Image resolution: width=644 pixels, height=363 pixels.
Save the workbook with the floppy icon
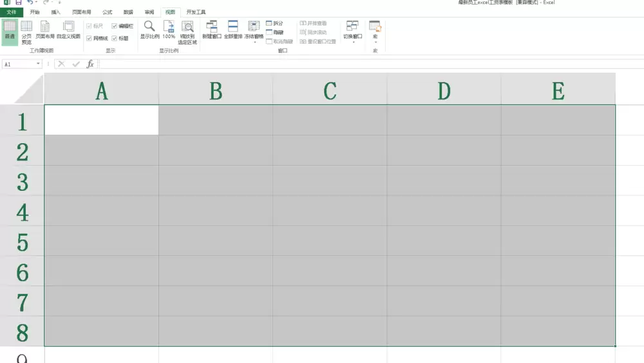point(19,2)
